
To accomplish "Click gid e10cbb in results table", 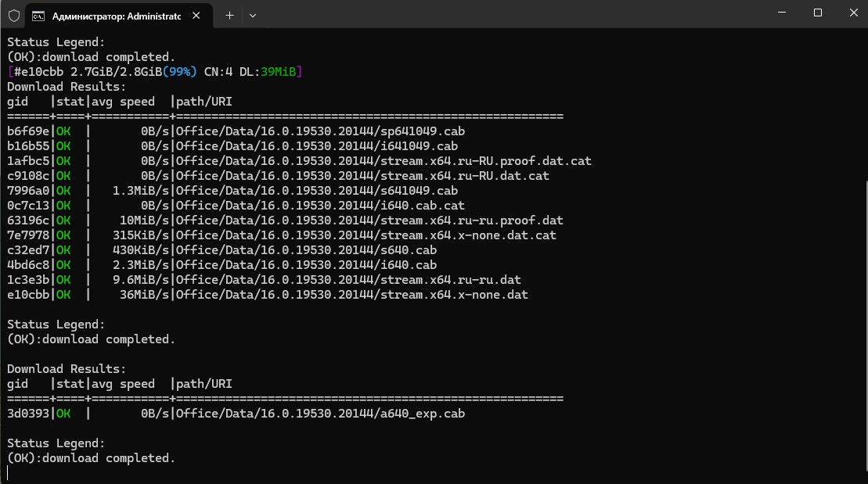I will (28, 295).
